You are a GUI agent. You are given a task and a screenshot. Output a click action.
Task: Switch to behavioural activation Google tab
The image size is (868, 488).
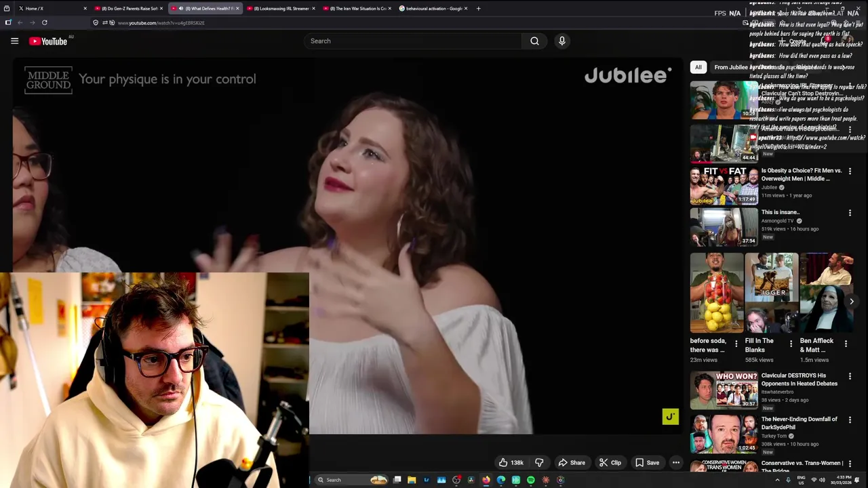433,8
